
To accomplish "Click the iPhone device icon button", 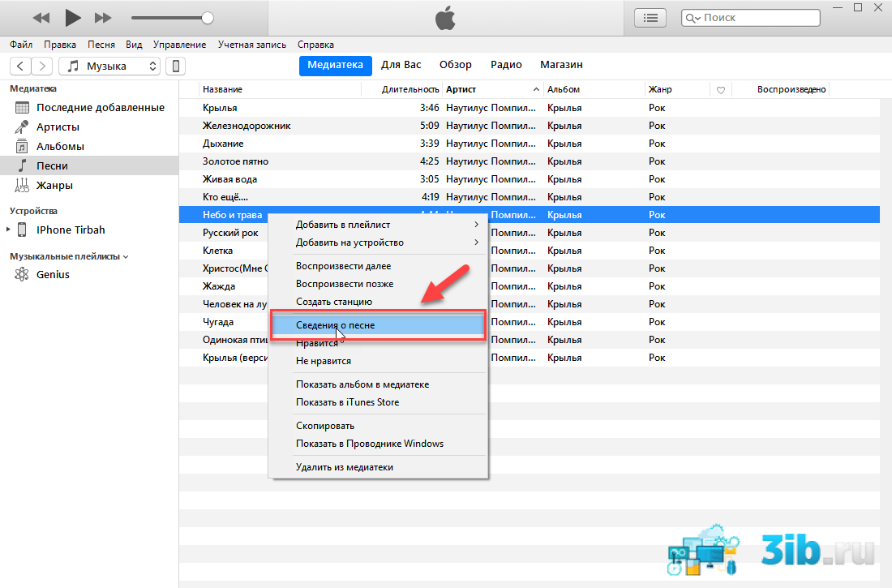I will 176,66.
